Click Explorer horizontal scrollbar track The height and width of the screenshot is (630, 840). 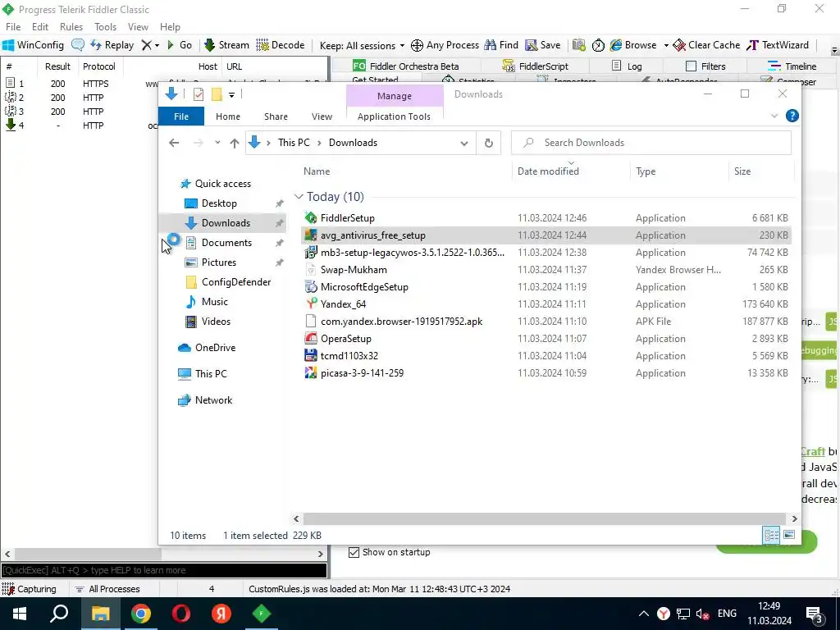coord(545,518)
